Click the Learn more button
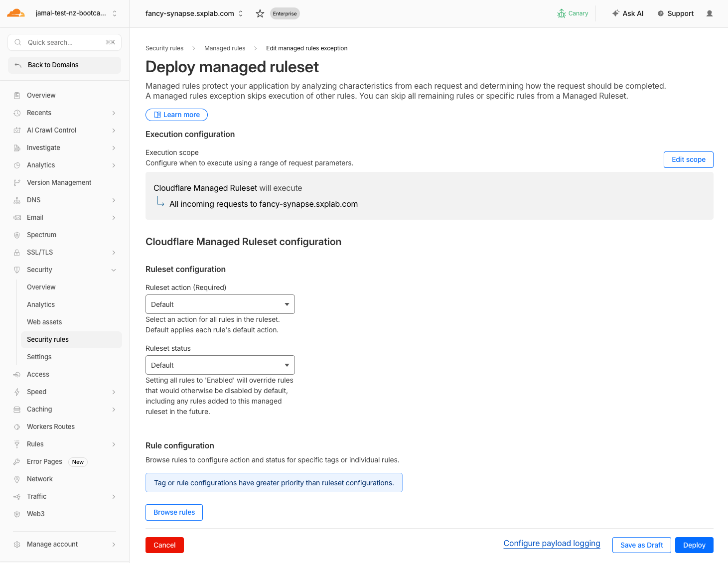Viewport: 728px width, 563px height. point(176,115)
